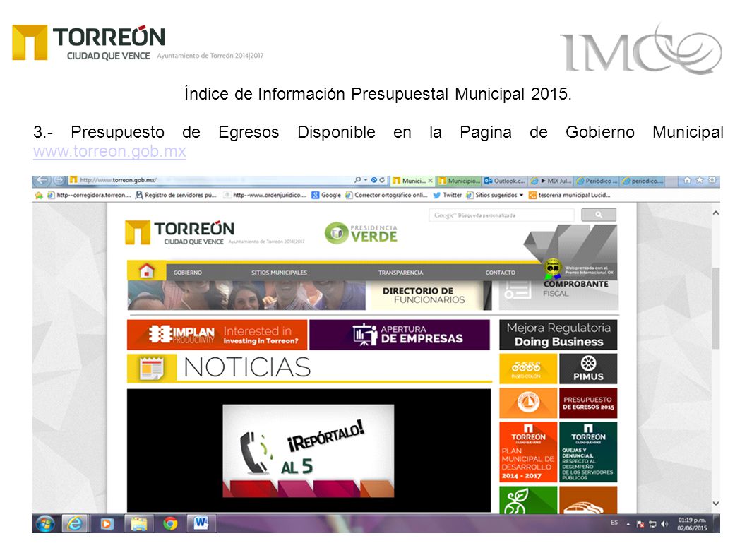Open the http--corregidora.torreon... favorite
The image size is (747, 560).
click(x=89, y=195)
